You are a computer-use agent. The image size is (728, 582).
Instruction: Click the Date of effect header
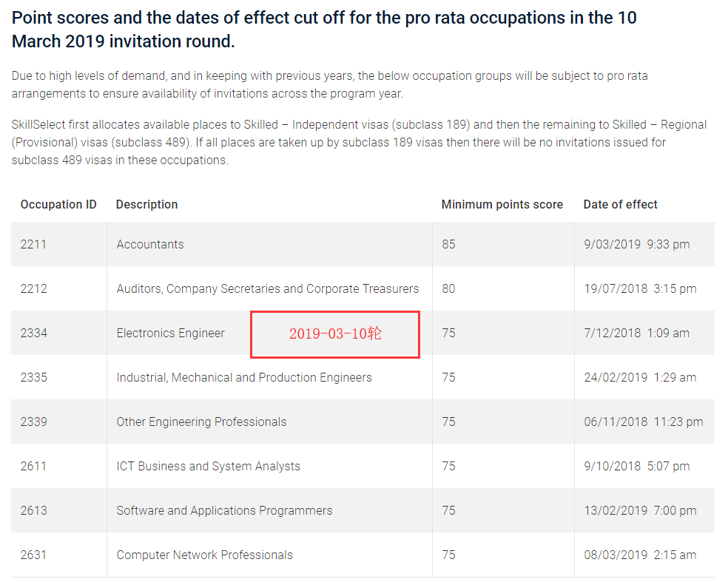(x=620, y=204)
